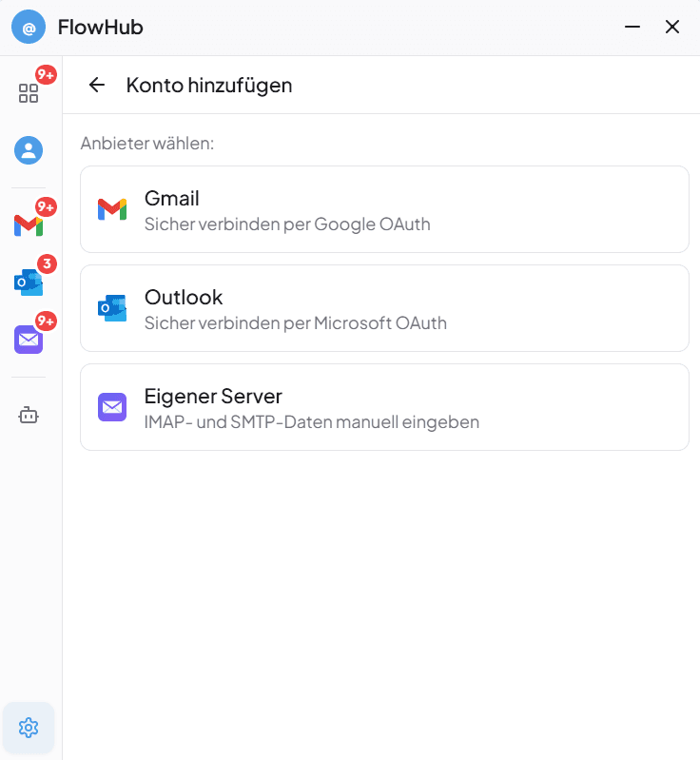Switch to the Gmail account in sidebar
Viewport: 700px width, 760px height.
(29, 225)
